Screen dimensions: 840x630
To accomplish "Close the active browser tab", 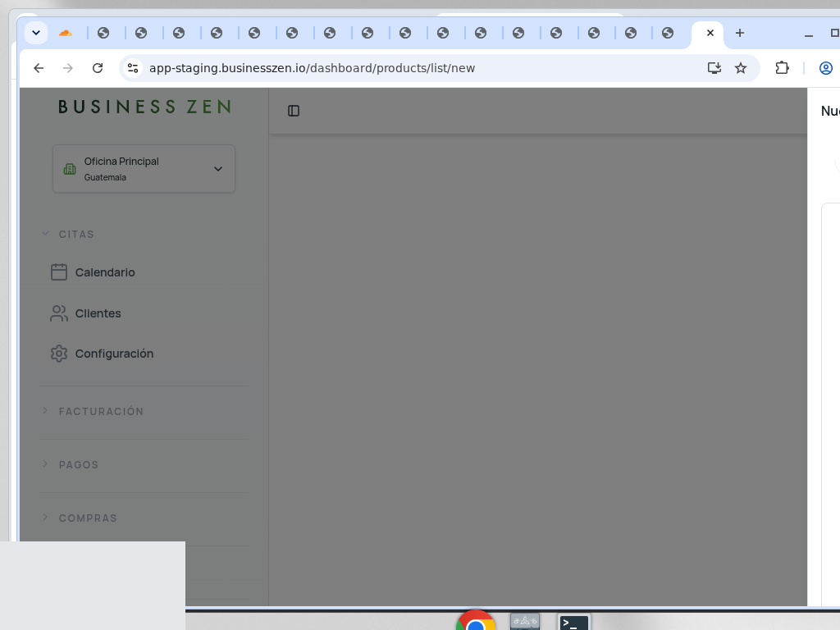I will [x=710, y=33].
